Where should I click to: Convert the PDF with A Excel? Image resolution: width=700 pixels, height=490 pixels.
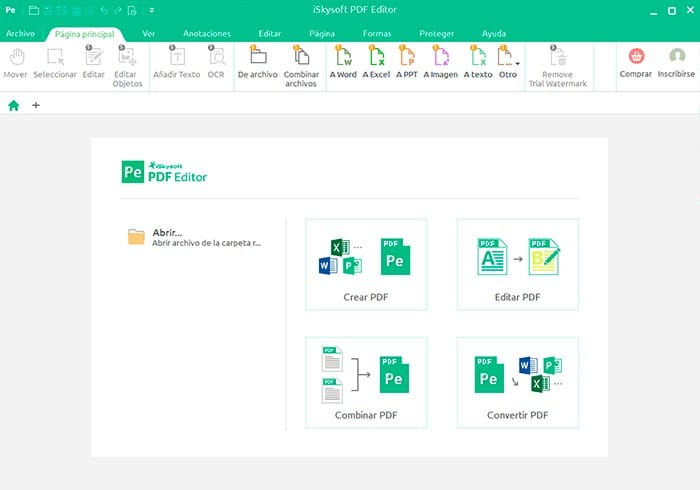click(376, 63)
